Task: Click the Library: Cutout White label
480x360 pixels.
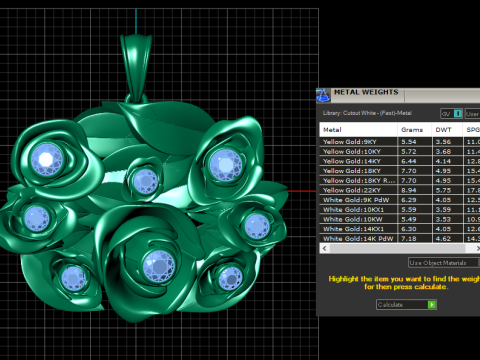Action: pyautogui.click(x=367, y=113)
